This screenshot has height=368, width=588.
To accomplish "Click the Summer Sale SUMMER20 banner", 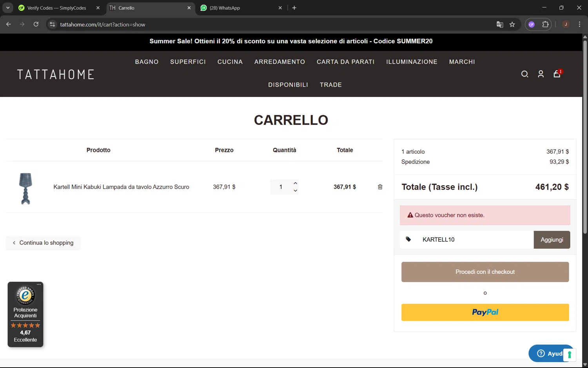I will coord(291,41).
